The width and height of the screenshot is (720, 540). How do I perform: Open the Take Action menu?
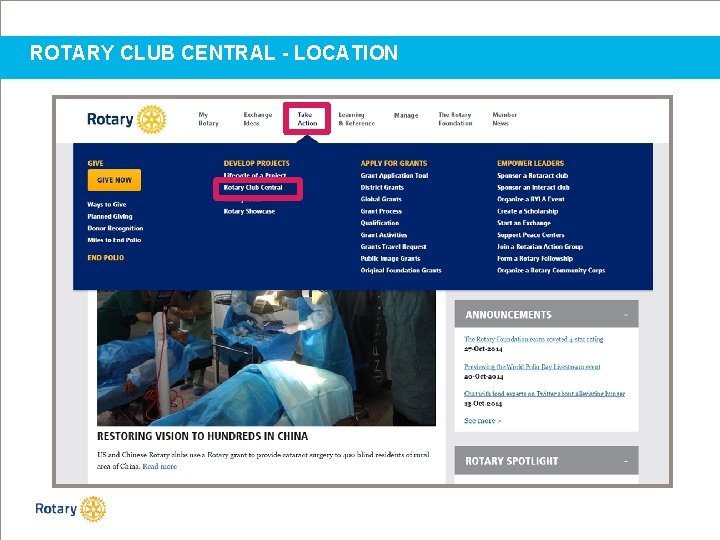point(307,119)
